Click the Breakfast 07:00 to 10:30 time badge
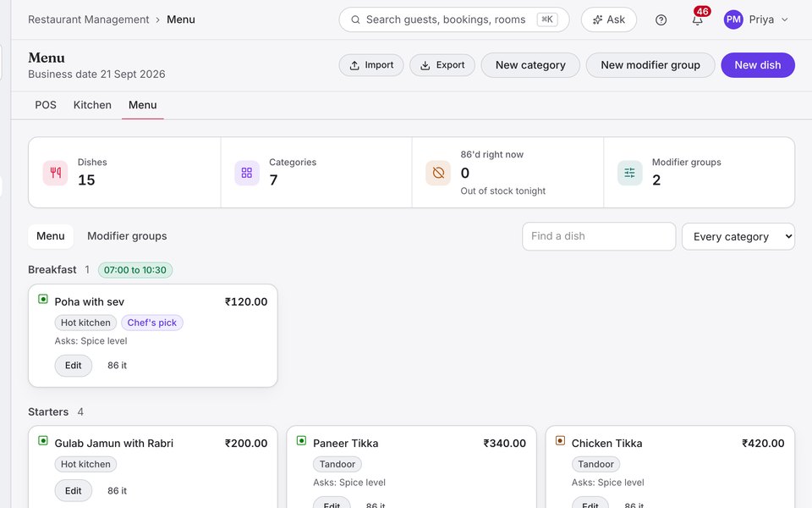Viewport: 812px width, 508px height. (x=135, y=270)
